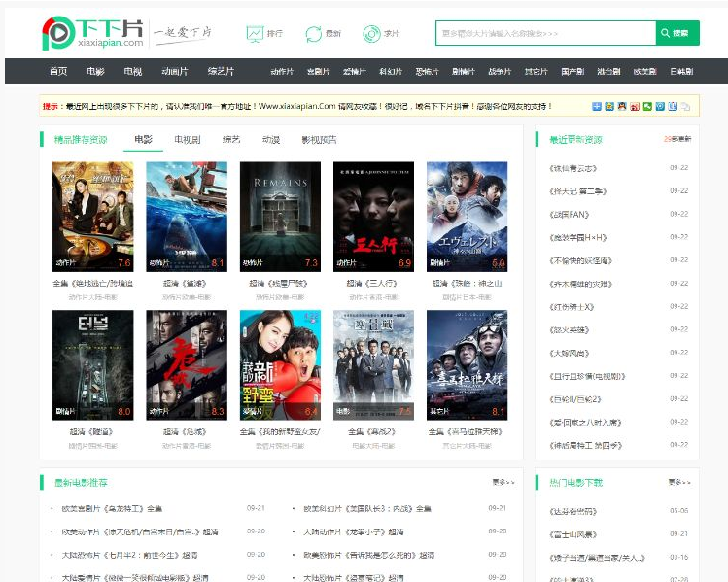Image resolution: width=728 pixels, height=582 pixels.
Task: Select the 欧美剧 category link
Action: point(644,72)
